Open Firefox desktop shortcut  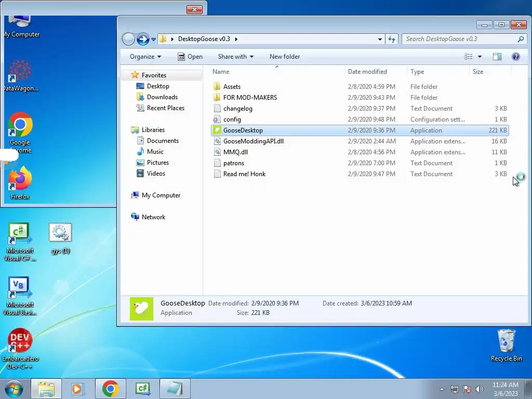tap(20, 182)
